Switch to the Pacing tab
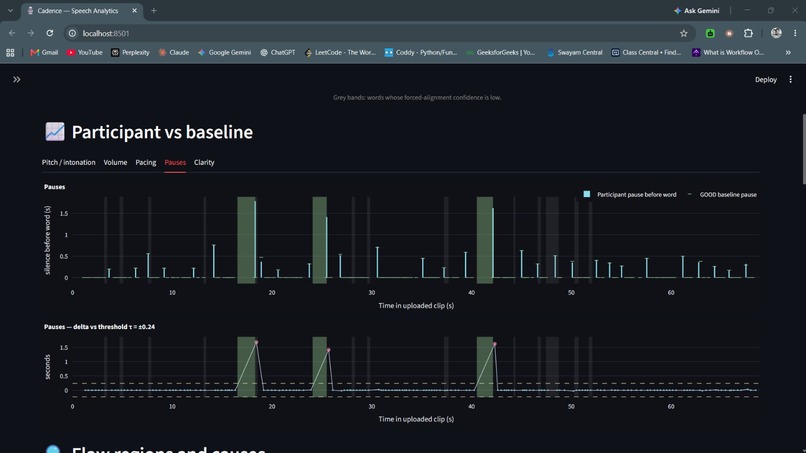This screenshot has height=453, width=806. 145,162
